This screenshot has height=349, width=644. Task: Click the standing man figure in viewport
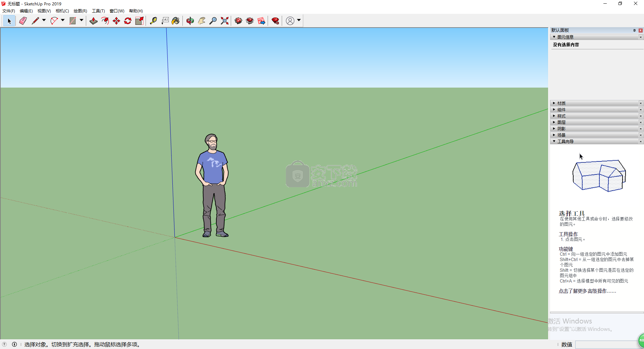212,186
